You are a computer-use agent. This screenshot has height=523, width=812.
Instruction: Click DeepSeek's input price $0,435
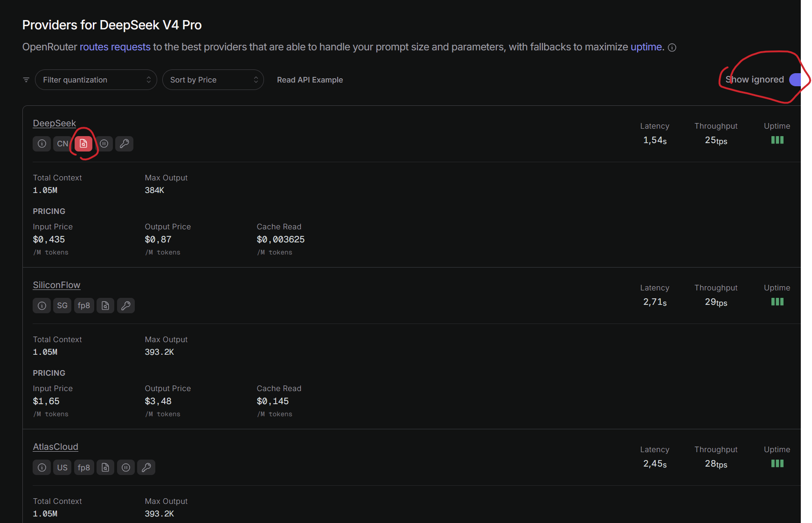49,240
